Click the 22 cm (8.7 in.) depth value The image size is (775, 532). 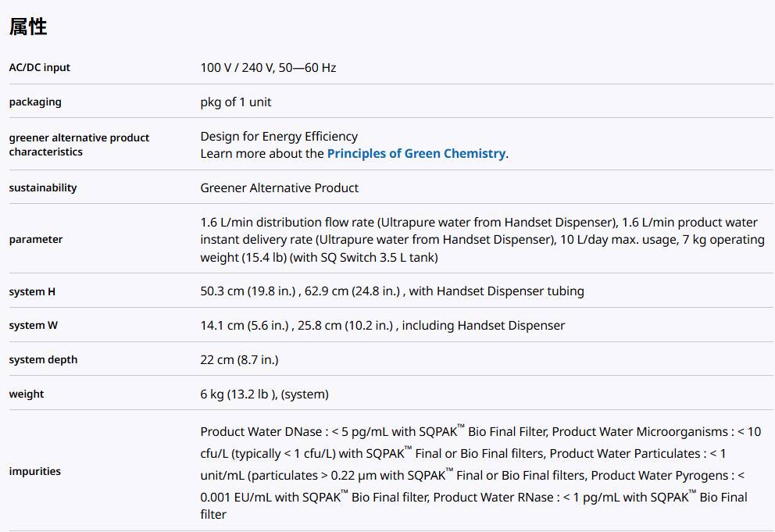tap(239, 360)
